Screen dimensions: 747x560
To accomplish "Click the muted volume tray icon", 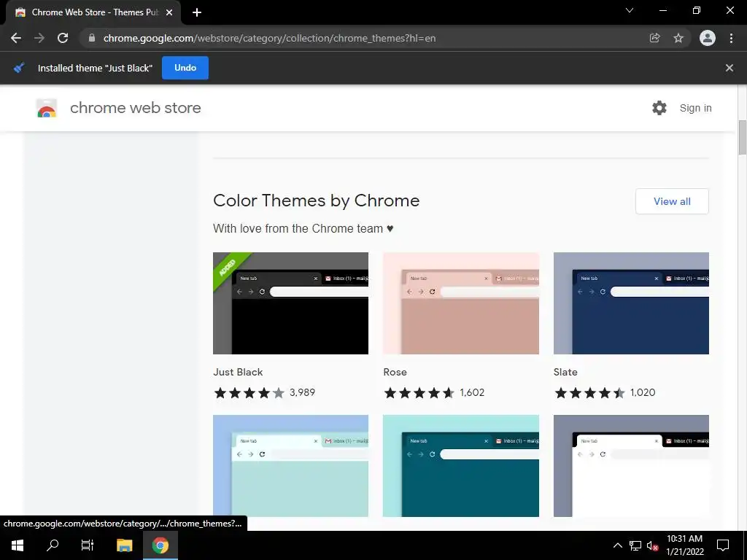I will (x=652, y=545).
